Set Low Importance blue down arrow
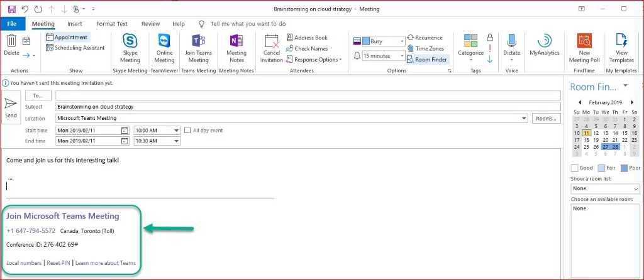The image size is (644, 280). [x=489, y=60]
